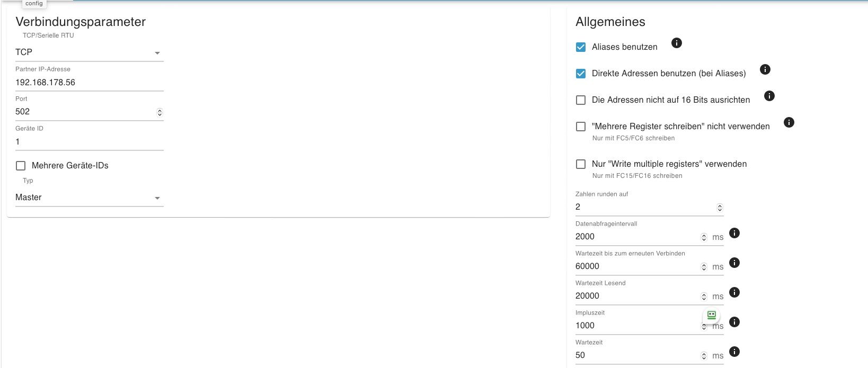Click the Port field stepper arrows
This screenshot has width=868, height=368.
[x=160, y=112]
